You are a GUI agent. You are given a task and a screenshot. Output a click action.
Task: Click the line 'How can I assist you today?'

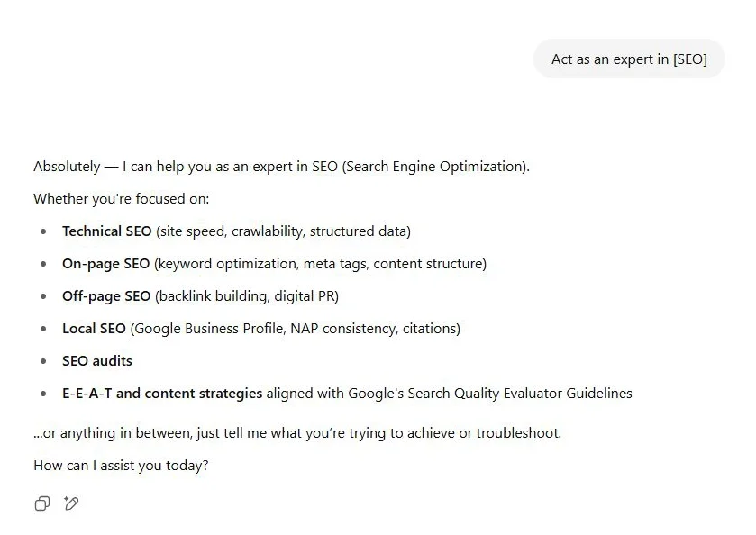121,466
